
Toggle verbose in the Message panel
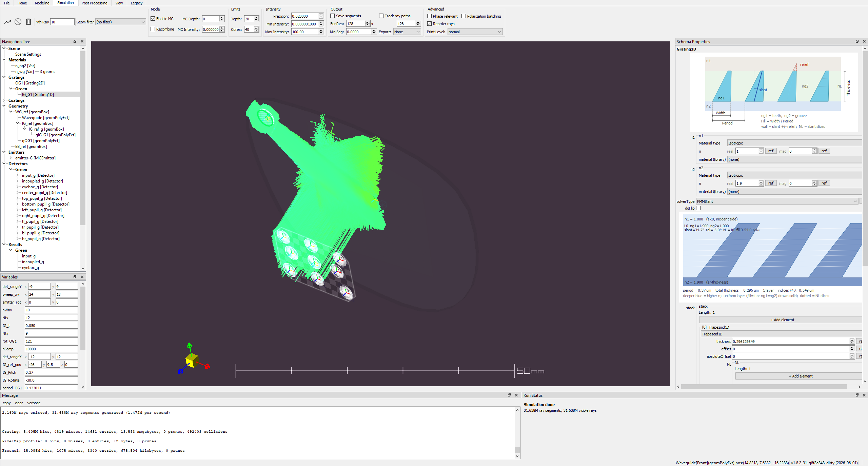coord(34,403)
